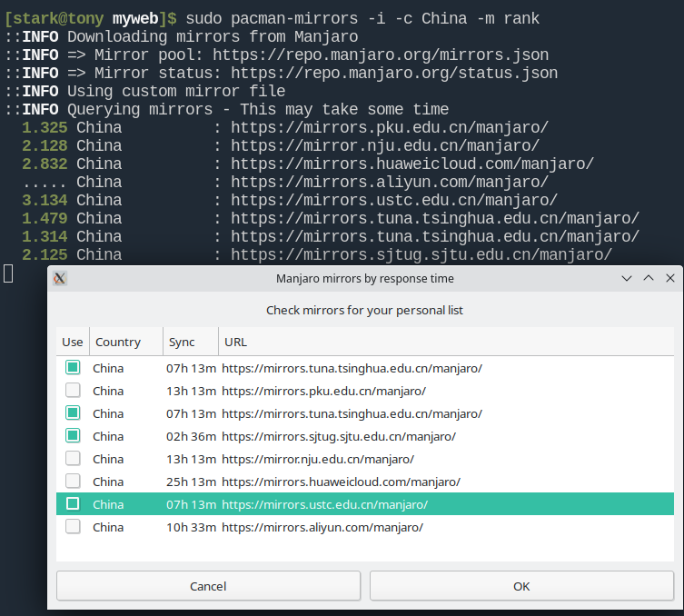
Task: Click the URL column header
Action: tap(235, 343)
